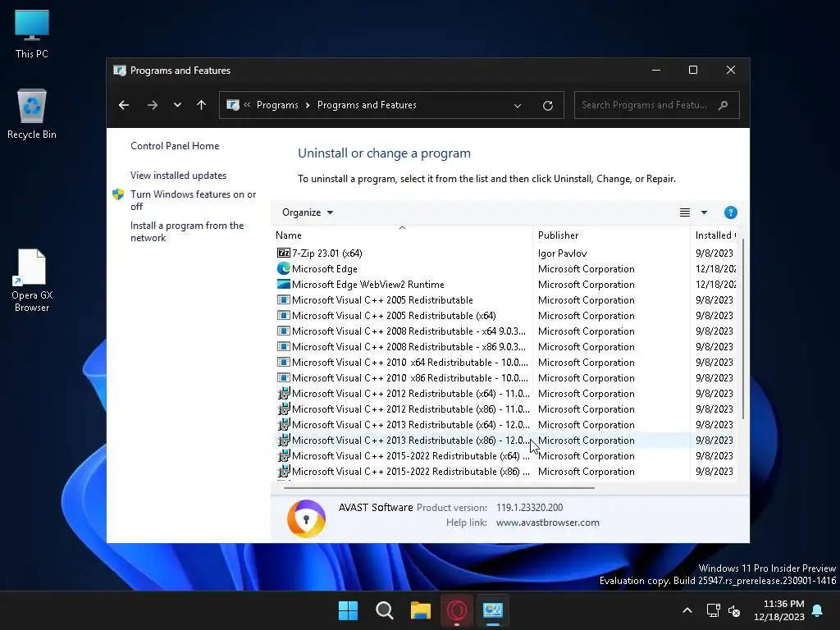Screen dimensions: 840x630
Task: Open taskbar Search
Action: [x=385, y=610]
